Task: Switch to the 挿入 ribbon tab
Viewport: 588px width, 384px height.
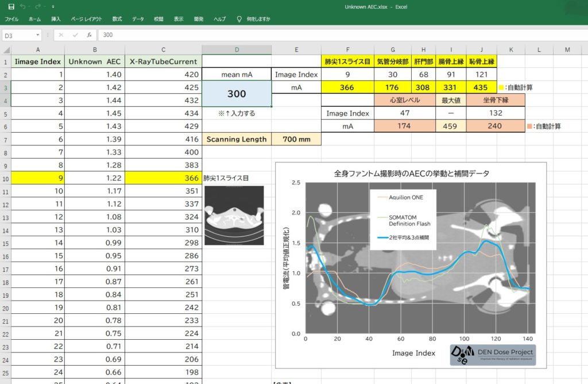Action: click(x=56, y=19)
